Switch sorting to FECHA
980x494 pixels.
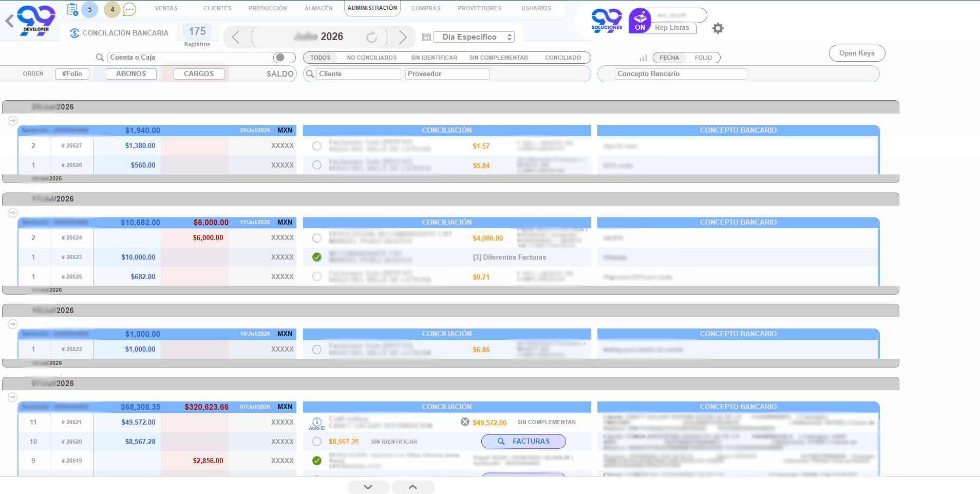669,58
